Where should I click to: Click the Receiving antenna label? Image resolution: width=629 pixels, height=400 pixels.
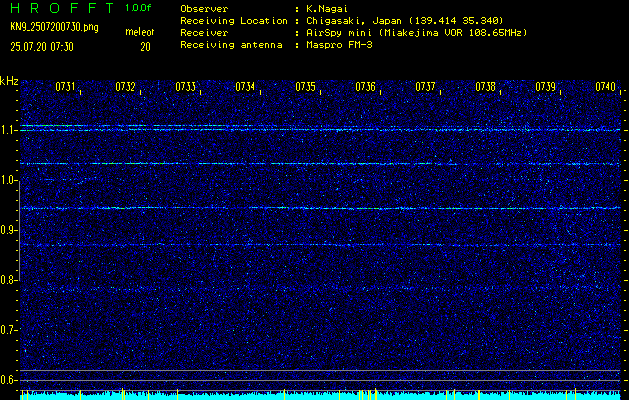click(231, 45)
